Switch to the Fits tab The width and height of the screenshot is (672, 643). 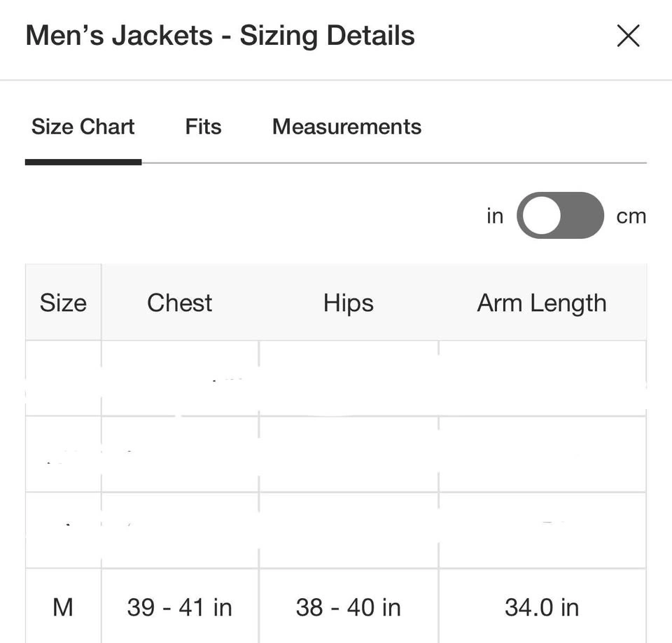tap(203, 127)
